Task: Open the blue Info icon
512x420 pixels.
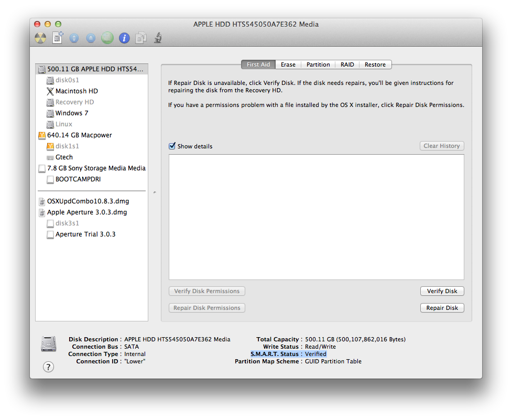Action: click(124, 38)
